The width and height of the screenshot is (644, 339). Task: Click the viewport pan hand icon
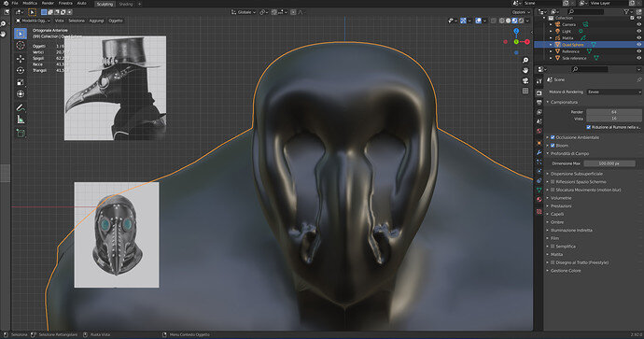tap(525, 70)
